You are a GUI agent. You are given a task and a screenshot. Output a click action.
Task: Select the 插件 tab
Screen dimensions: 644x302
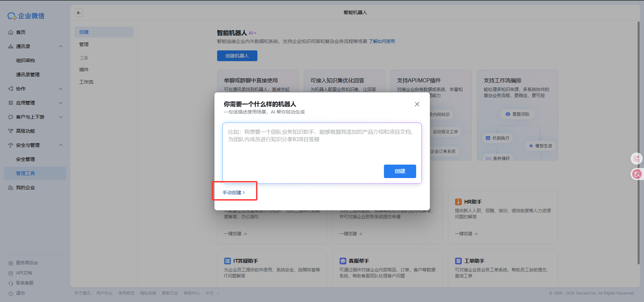(x=84, y=70)
